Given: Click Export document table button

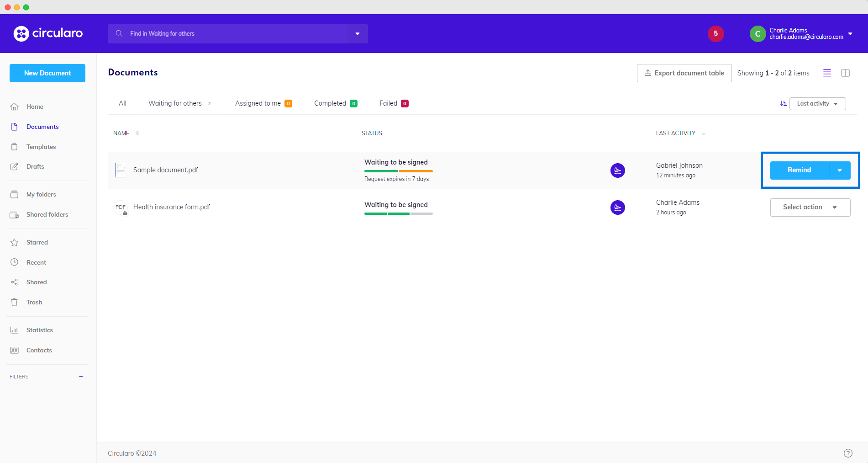Looking at the screenshot, I should tap(684, 73).
